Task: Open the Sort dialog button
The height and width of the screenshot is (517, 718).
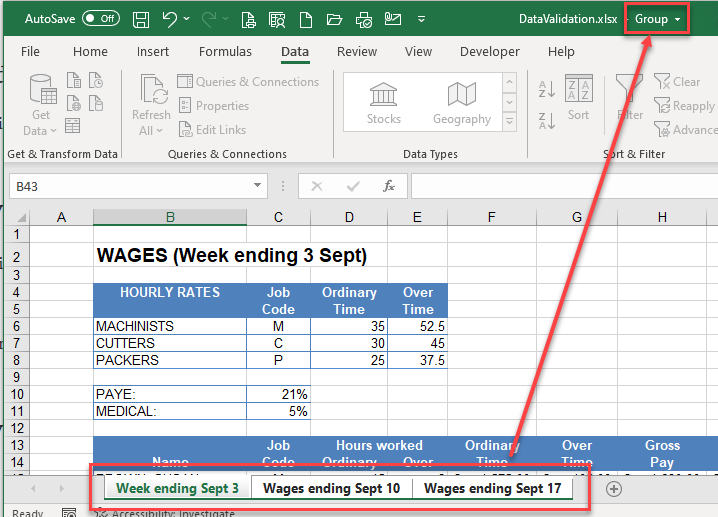Action: (578, 98)
